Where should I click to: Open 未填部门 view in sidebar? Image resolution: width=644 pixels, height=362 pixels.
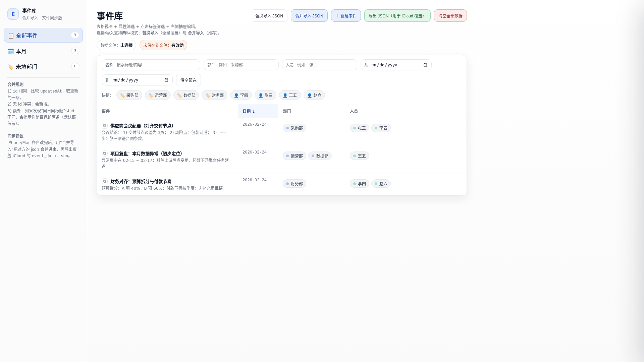click(x=43, y=66)
